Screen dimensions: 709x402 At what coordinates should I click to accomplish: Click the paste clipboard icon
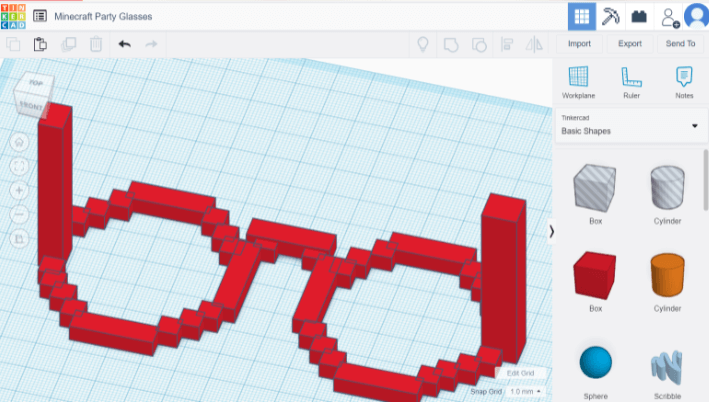[x=40, y=44]
